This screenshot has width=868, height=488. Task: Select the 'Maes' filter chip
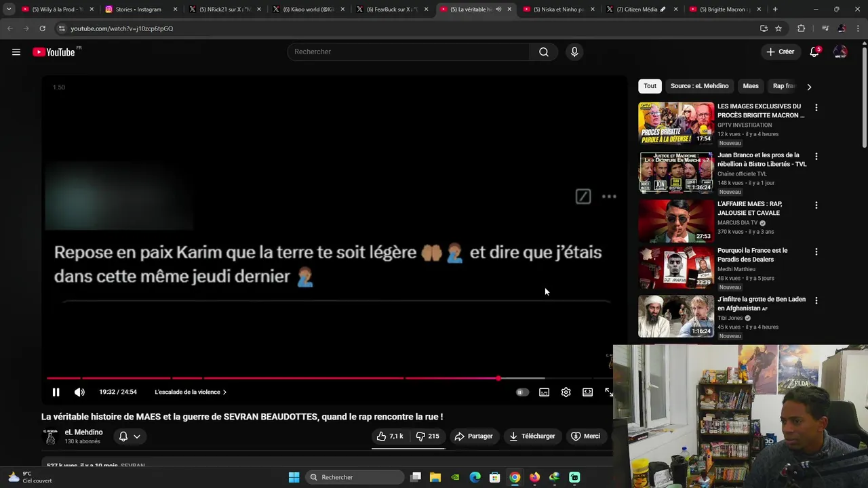coord(751,86)
